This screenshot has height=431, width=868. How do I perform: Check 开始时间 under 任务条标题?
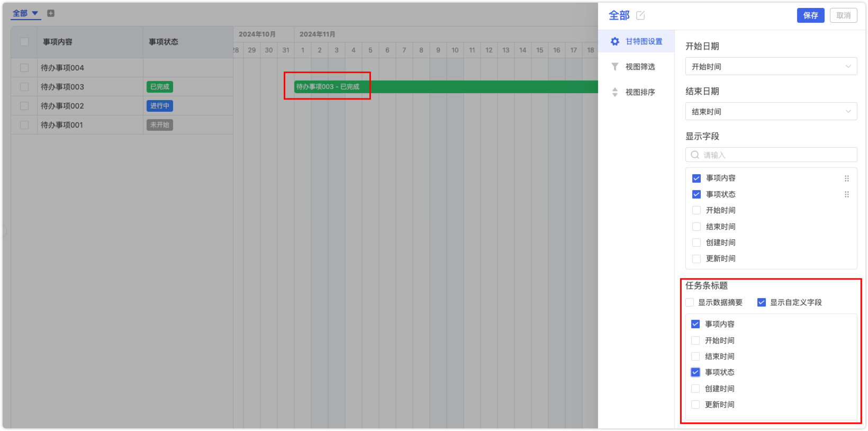coord(695,340)
